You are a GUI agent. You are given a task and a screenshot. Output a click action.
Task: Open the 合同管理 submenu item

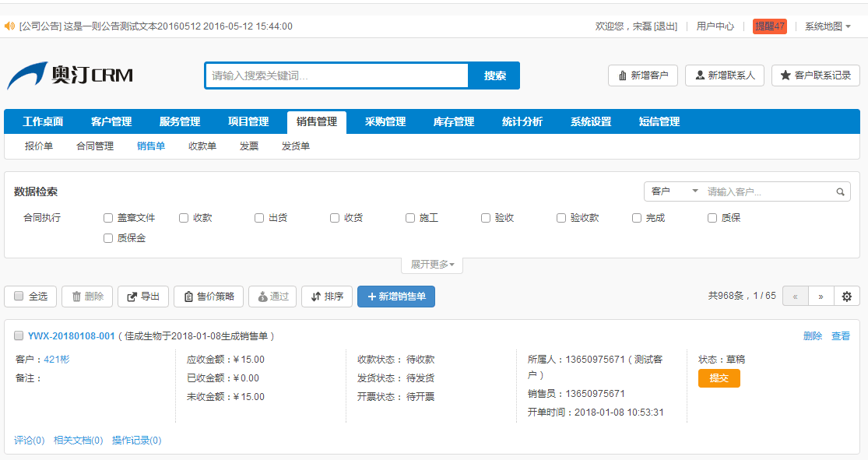[x=95, y=146]
